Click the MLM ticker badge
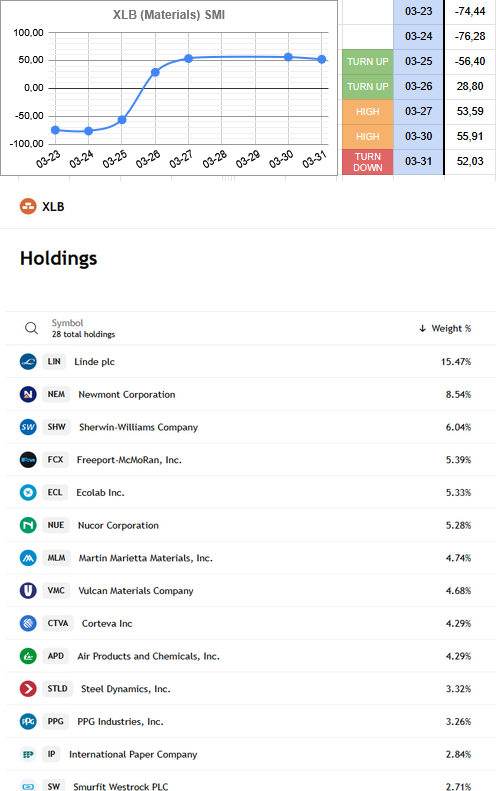Viewport: 496px width, 791px height. pos(56,558)
